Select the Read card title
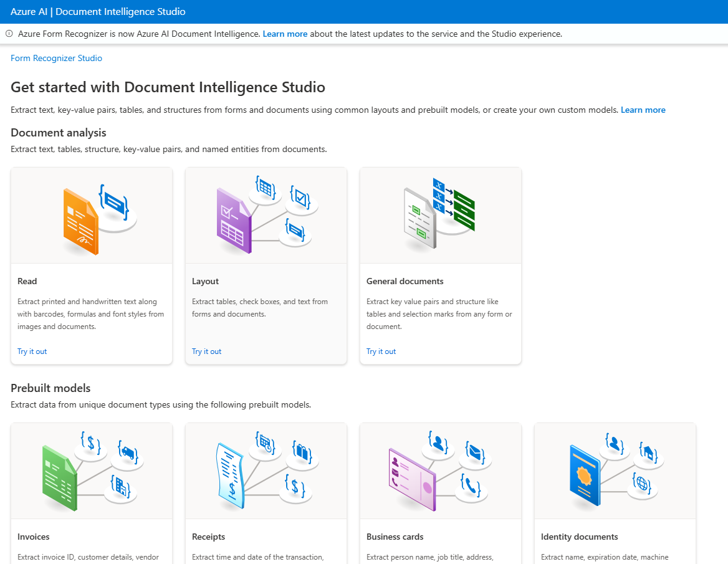This screenshot has height=564, width=728. tap(27, 281)
